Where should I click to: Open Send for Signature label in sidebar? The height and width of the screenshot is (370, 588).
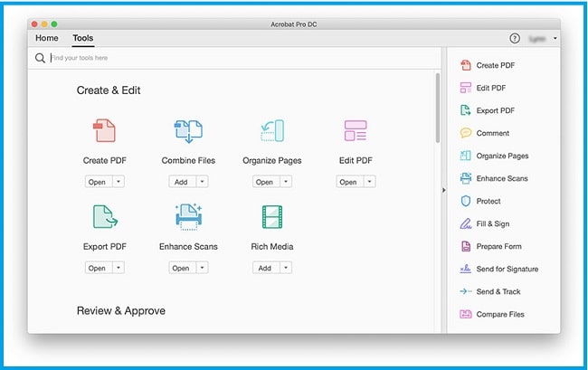click(507, 269)
